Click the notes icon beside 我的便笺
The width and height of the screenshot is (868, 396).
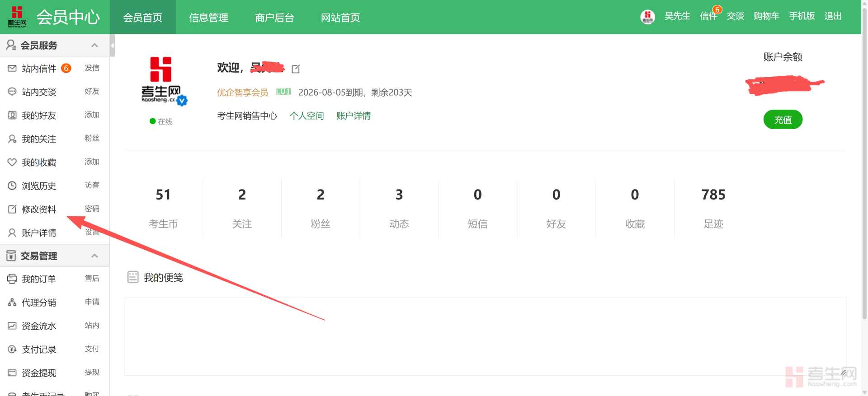click(x=133, y=277)
